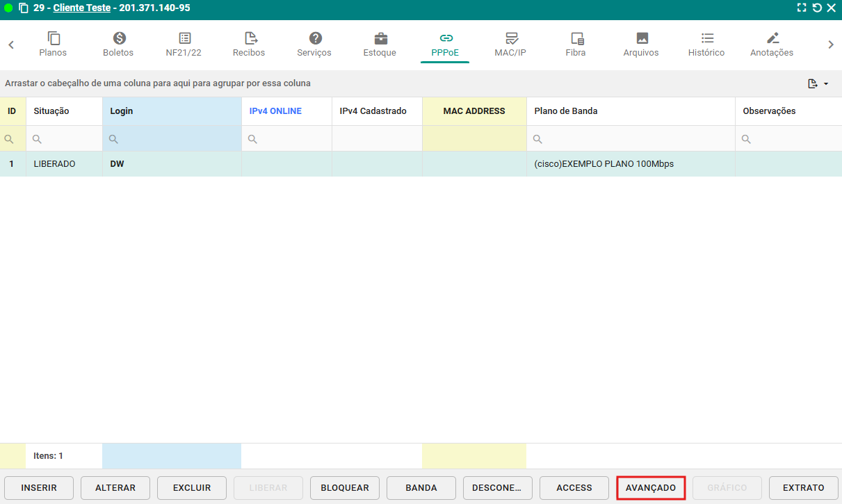
Task: Click the copy icon beside client number
Action: (24, 8)
